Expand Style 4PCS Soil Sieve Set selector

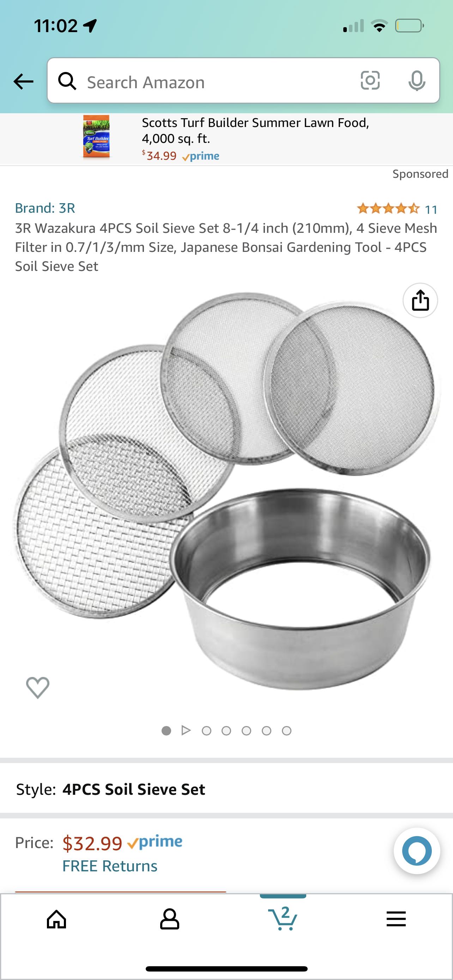[226, 789]
